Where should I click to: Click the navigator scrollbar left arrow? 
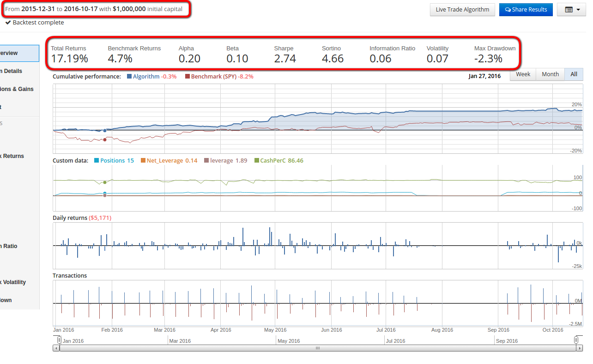tap(56, 348)
